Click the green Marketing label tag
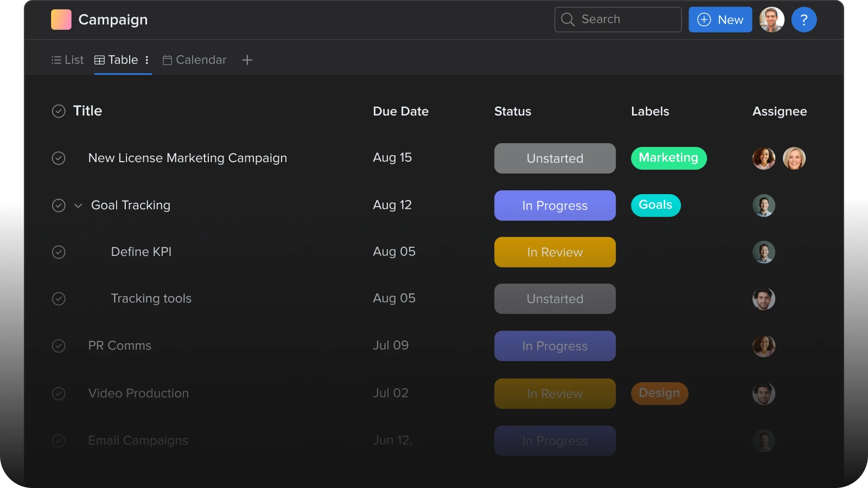Viewport: 868px width, 488px height. (668, 158)
